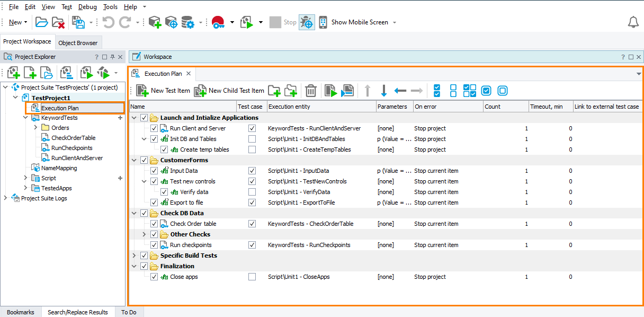This screenshot has height=317, width=644.
Task: Disable the Run checkpoints test item
Action: [154, 245]
